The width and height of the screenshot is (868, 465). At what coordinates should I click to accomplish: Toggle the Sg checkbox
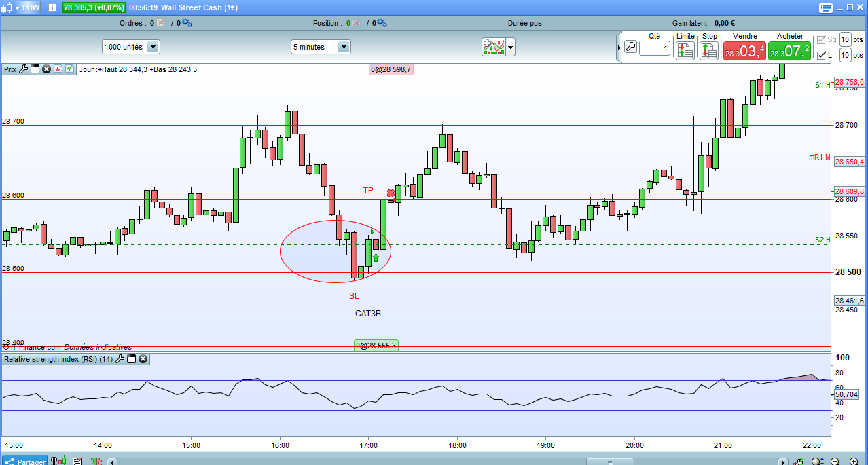click(x=822, y=40)
